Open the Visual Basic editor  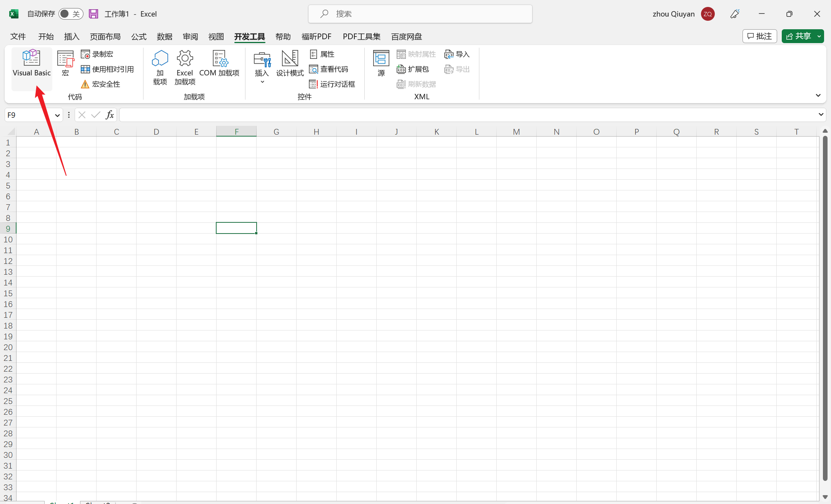tap(32, 63)
